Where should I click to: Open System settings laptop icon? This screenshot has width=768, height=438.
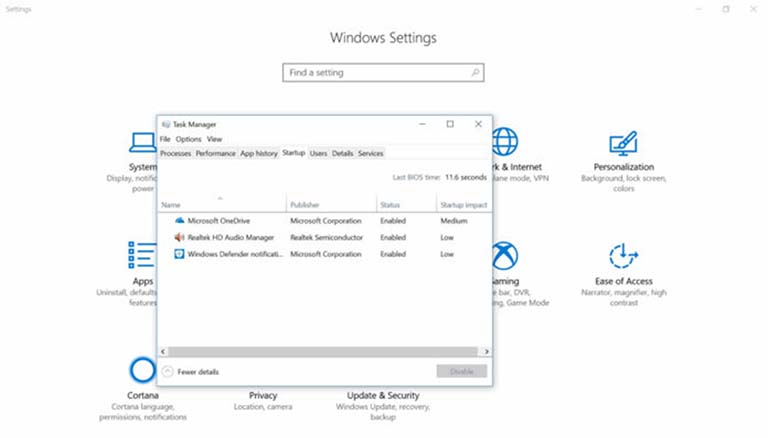click(x=143, y=143)
